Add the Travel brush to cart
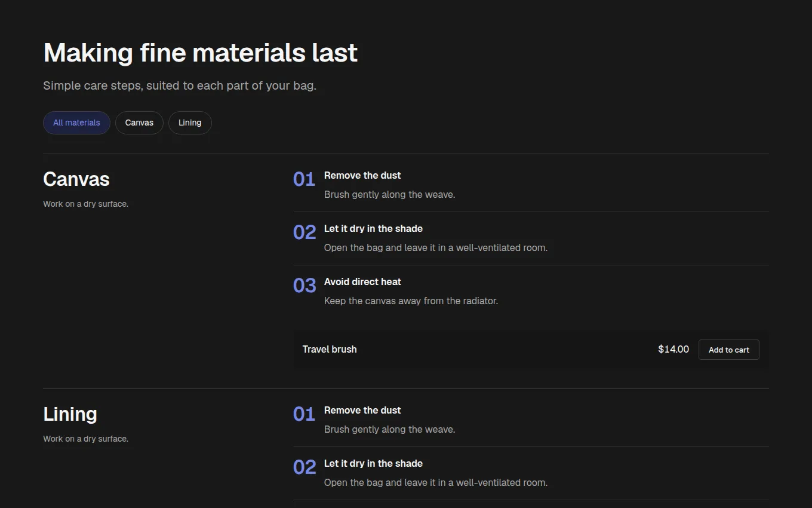 pos(728,350)
